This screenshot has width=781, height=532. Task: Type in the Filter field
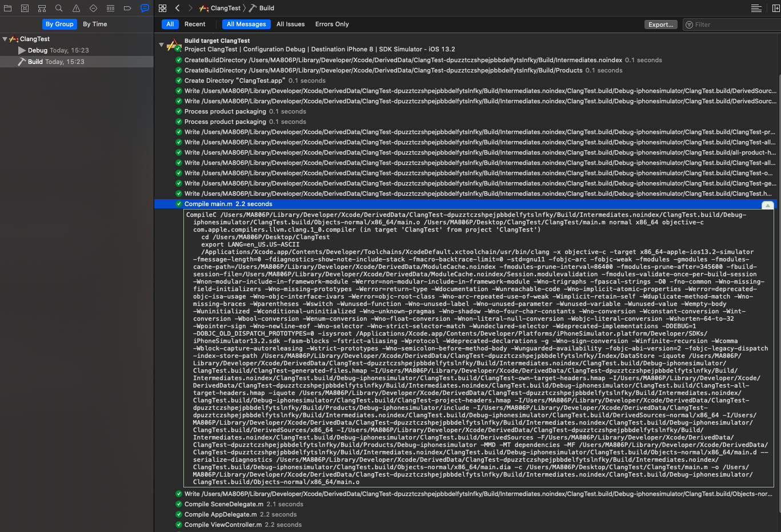[x=731, y=24]
